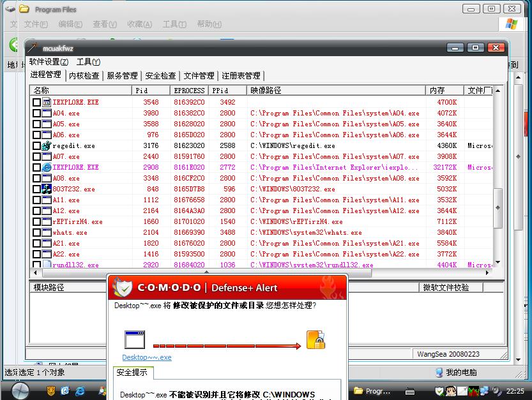Open the 收藏(A) menu in Program Files window
Image resolution: width=532 pixels, height=400 pixels.
[x=139, y=24]
